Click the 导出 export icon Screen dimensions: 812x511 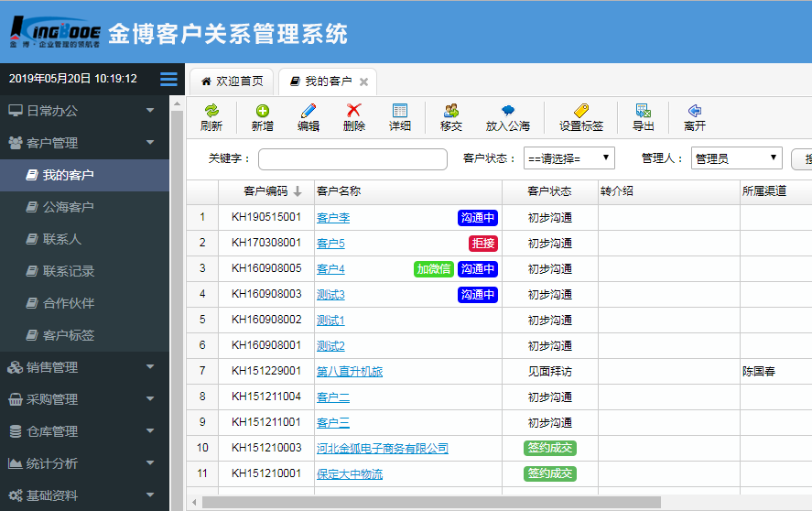click(x=644, y=111)
